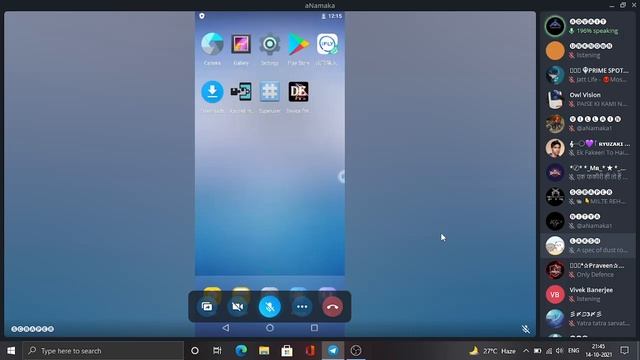Select the Praveen participant with Only Defence status
Viewport: 640px width, 360px height.
click(588, 270)
